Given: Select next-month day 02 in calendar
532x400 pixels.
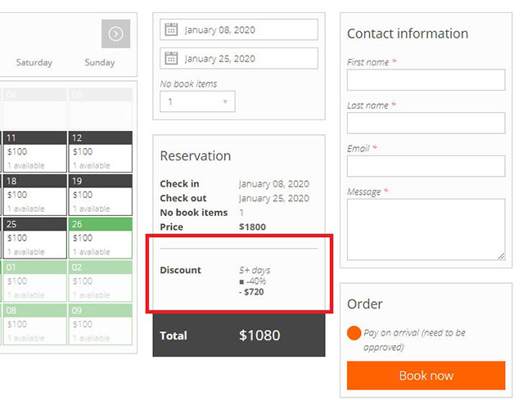Looking at the screenshot, I should click(100, 281).
